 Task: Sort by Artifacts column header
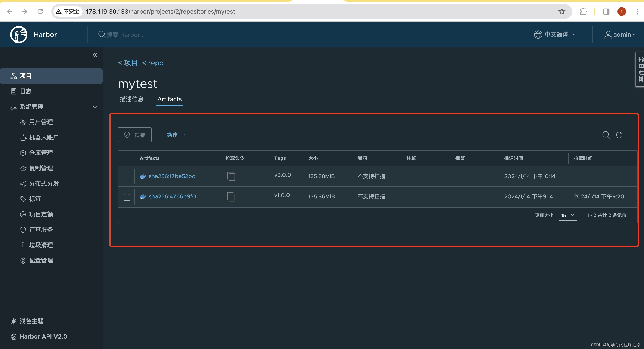pyautogui.click(x=149, y=158)
